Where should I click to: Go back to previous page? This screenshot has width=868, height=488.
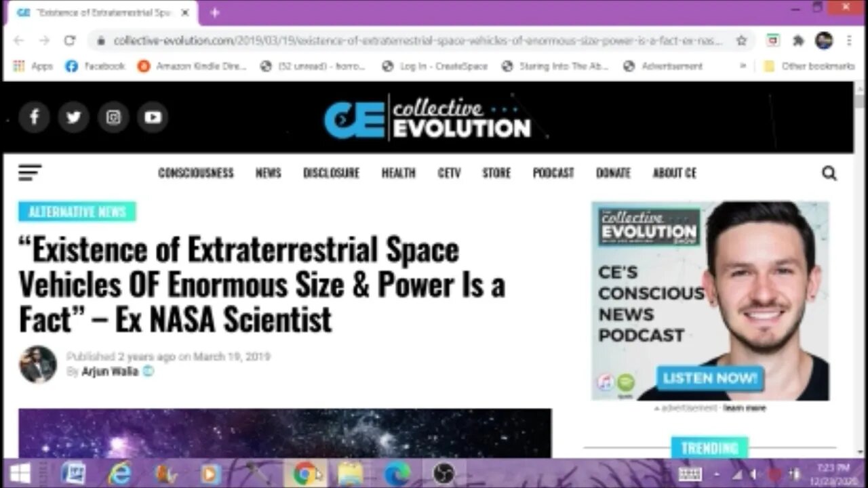tap(19, 41)
